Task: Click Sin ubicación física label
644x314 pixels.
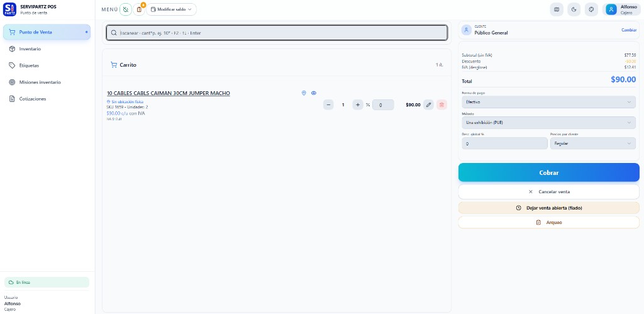Action: click(x=127, y=101)
